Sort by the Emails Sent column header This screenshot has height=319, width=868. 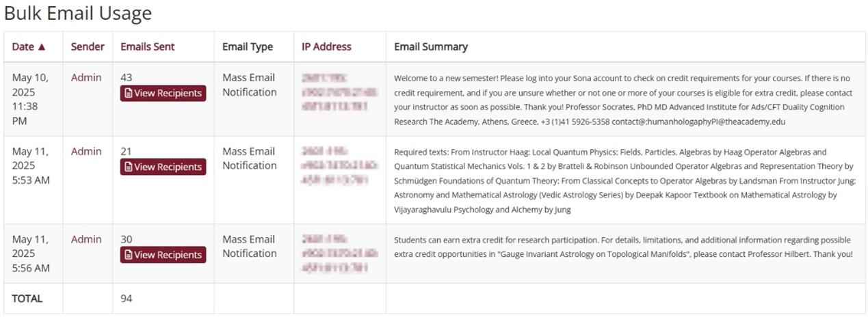pos(147,47)
